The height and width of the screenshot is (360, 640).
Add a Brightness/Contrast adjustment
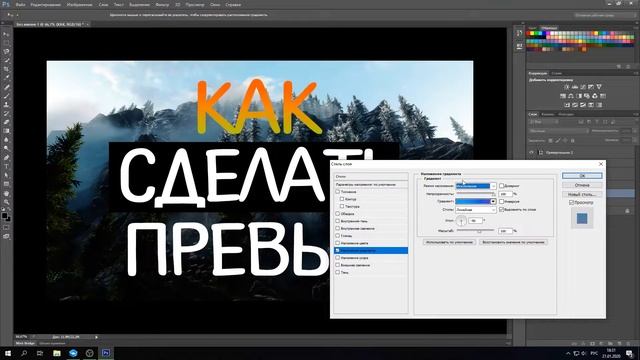567,87
